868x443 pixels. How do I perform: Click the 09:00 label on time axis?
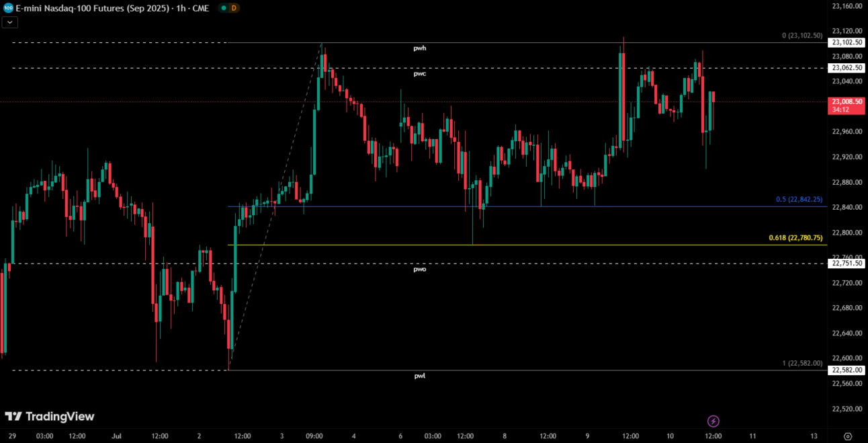coord(314,436)
